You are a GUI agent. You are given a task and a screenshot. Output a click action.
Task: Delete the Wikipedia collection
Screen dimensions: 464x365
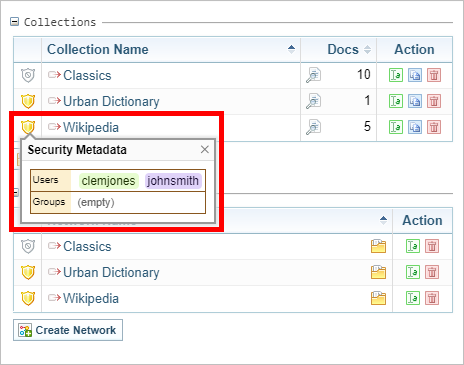tap(434, 127)
